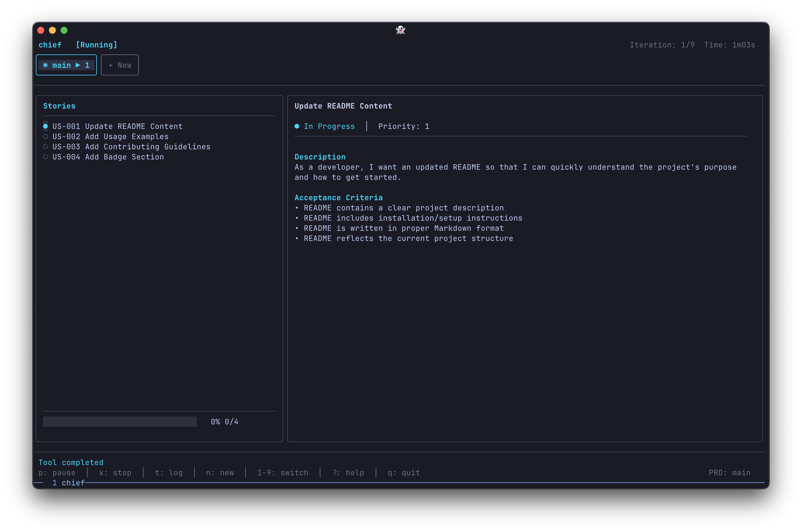Click the p: pause shortcut
Image resolution: width=802 pixels, height=532 pixels.
pos(57,473)
